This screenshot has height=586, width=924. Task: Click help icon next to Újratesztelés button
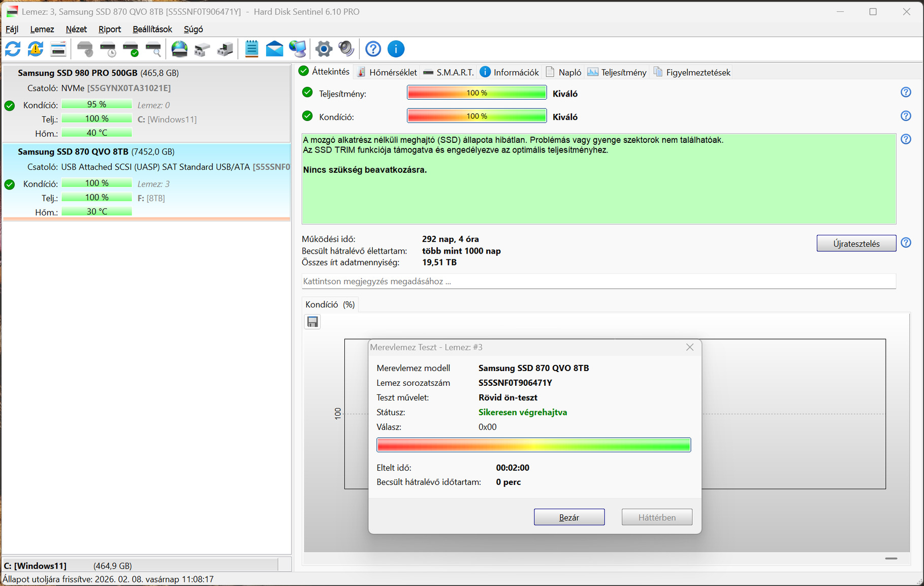pyautogui.click(x=906, y=243)
